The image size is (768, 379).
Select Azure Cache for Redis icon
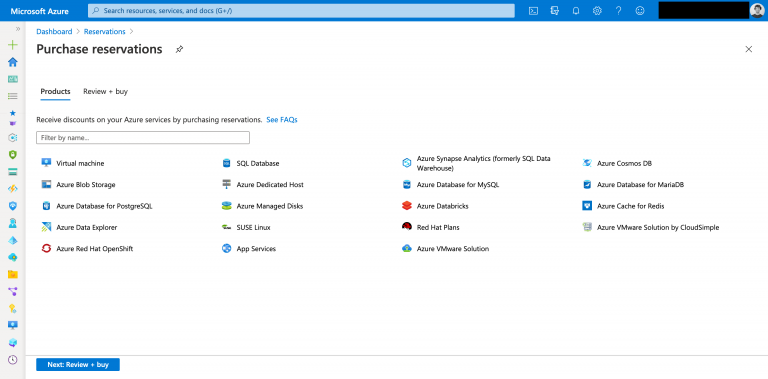pyautogui.click(x=587, y=206)
